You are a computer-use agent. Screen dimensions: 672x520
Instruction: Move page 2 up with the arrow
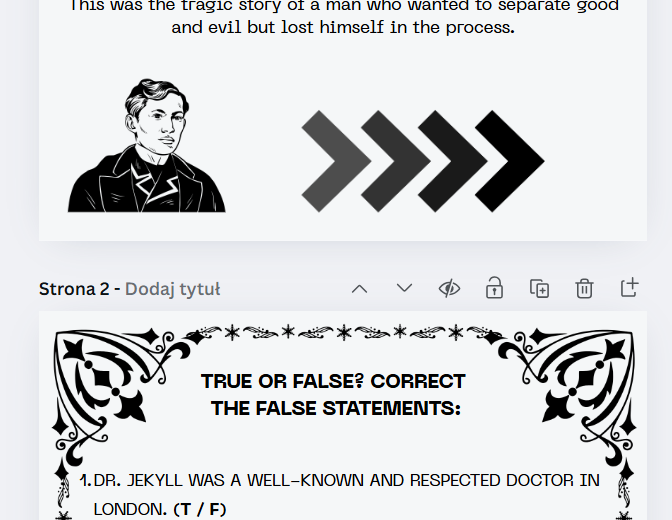tap(359, 289)
